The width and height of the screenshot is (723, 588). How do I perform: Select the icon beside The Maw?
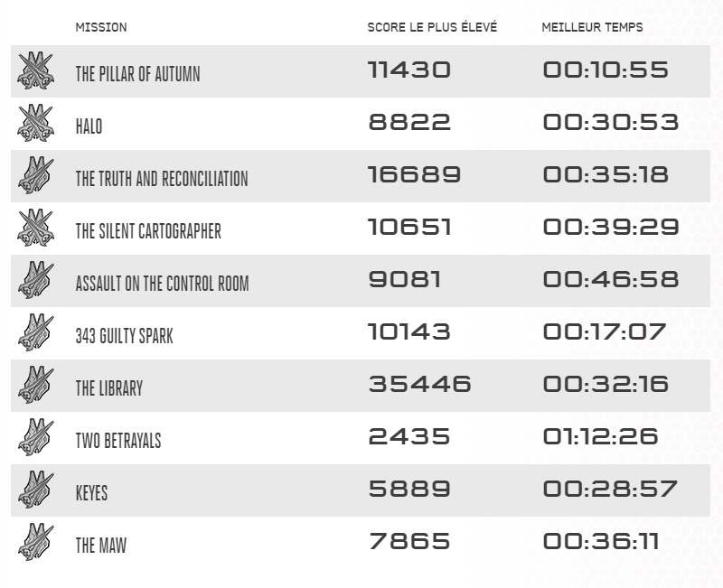click(x=35, y=543)
